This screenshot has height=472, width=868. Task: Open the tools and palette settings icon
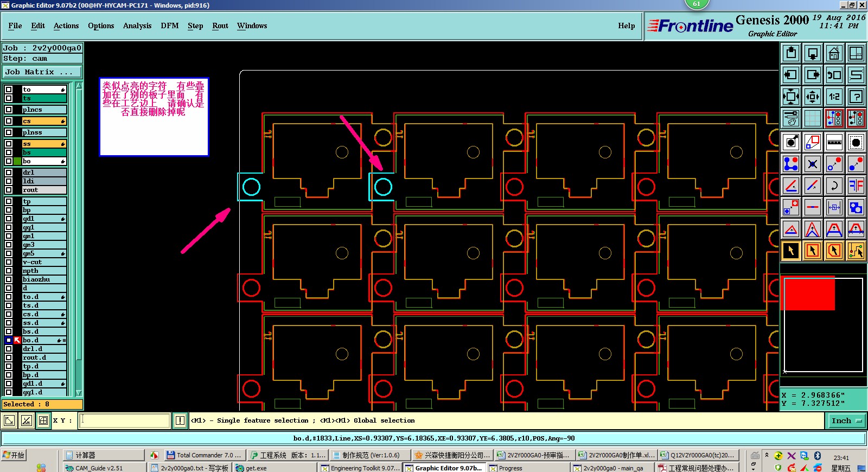point(791,118)
